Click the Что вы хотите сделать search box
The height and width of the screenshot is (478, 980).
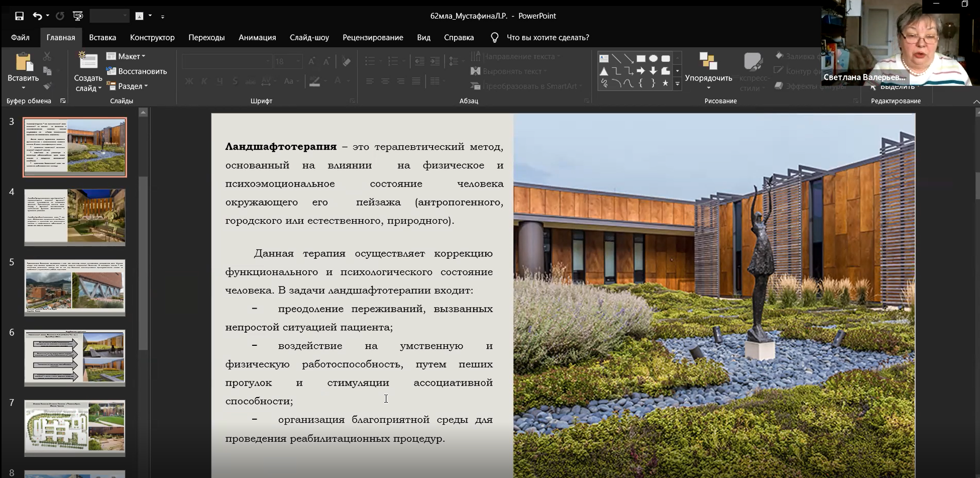pyautogui.click(x=548, y=38)
